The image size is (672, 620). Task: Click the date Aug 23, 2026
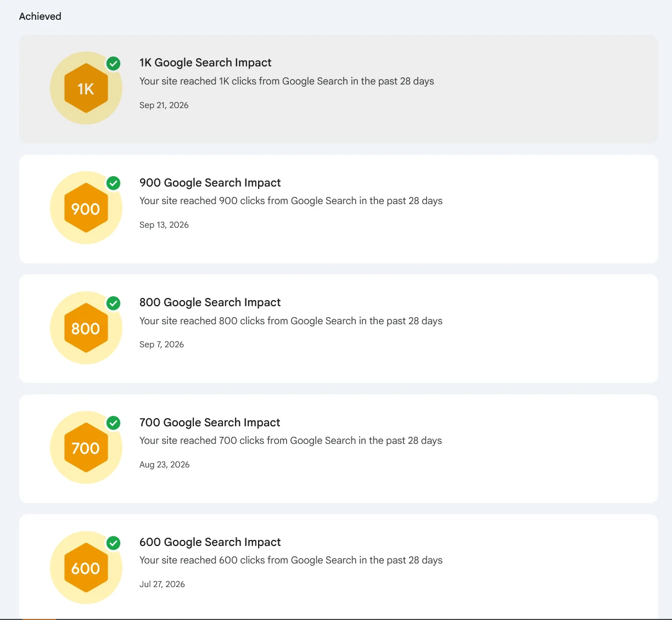coord(165,465)
